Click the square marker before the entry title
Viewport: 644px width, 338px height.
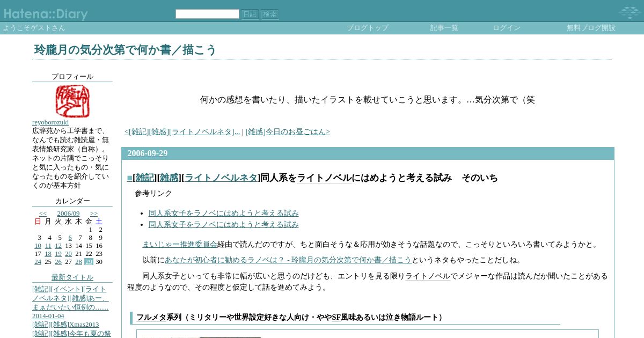129,178
